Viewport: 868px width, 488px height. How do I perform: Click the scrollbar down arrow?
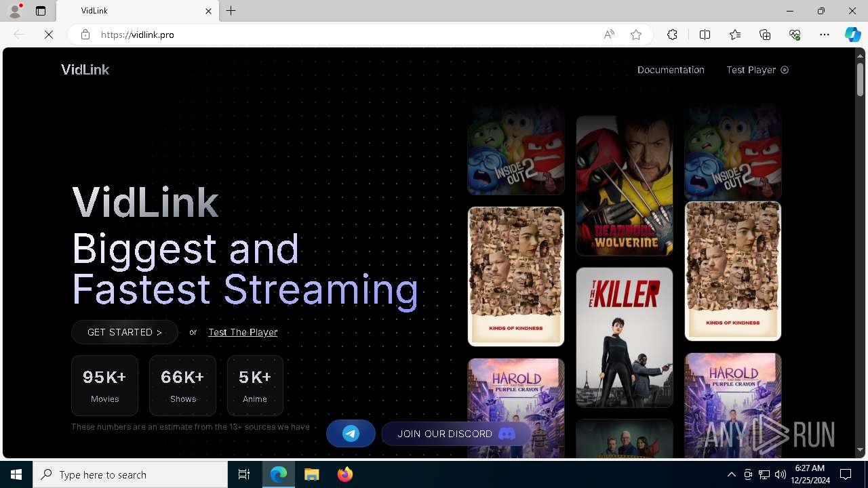coord(860,449)
